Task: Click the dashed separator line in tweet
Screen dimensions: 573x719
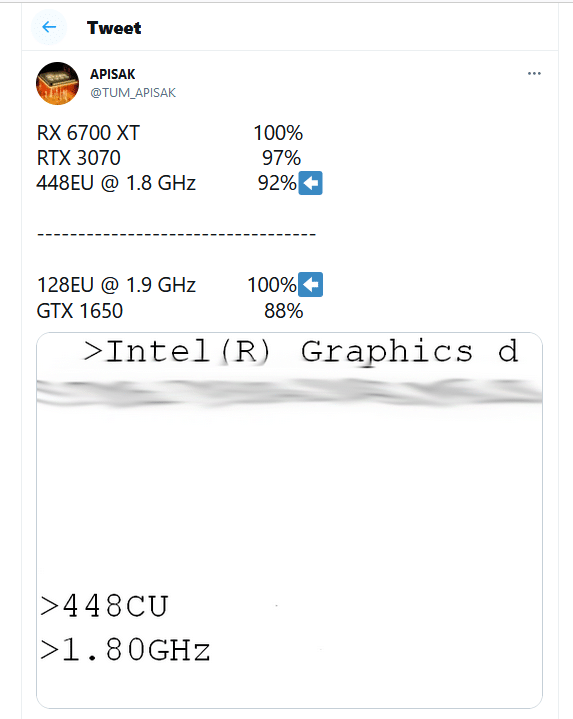Action: click(x=176, y=234)
